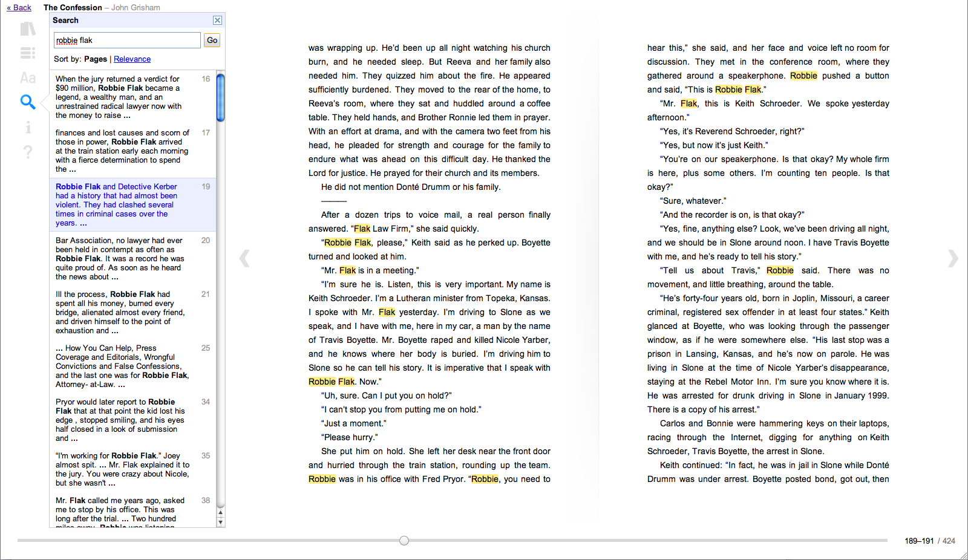Open the page 21 result about spent all his money

coord(132,313)
